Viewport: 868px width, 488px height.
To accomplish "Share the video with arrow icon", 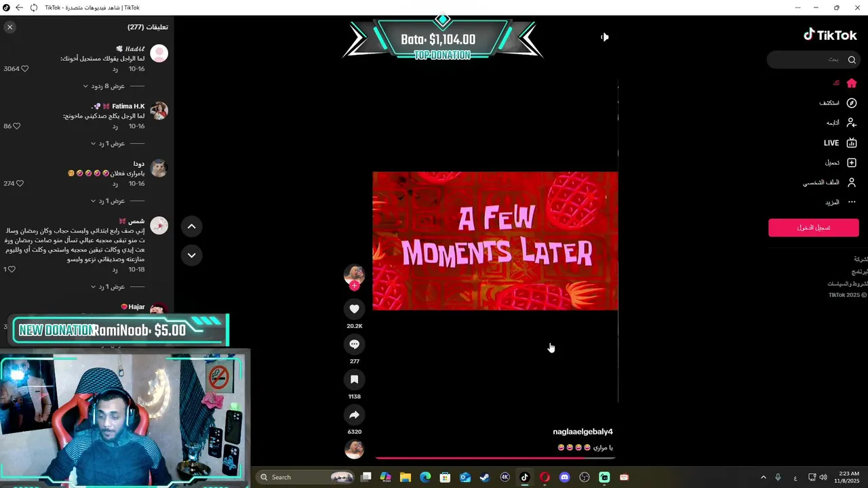I will [354, 415].
